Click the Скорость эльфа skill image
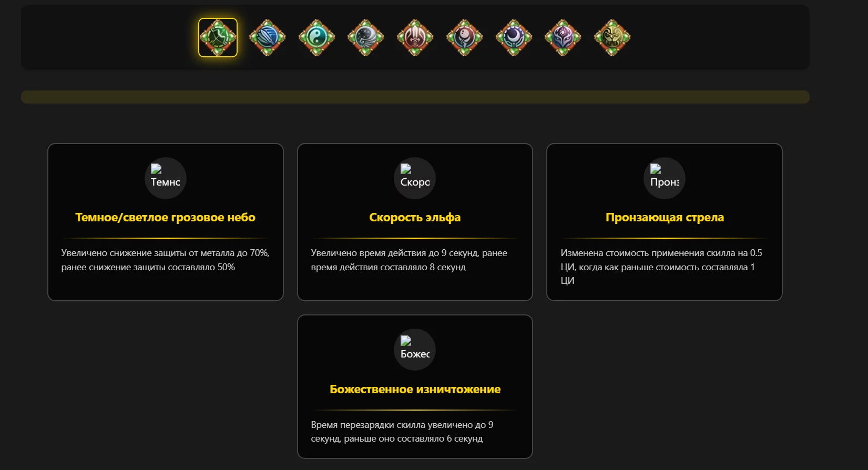Viewport: 868px width, 470px height. pos(415,178)
